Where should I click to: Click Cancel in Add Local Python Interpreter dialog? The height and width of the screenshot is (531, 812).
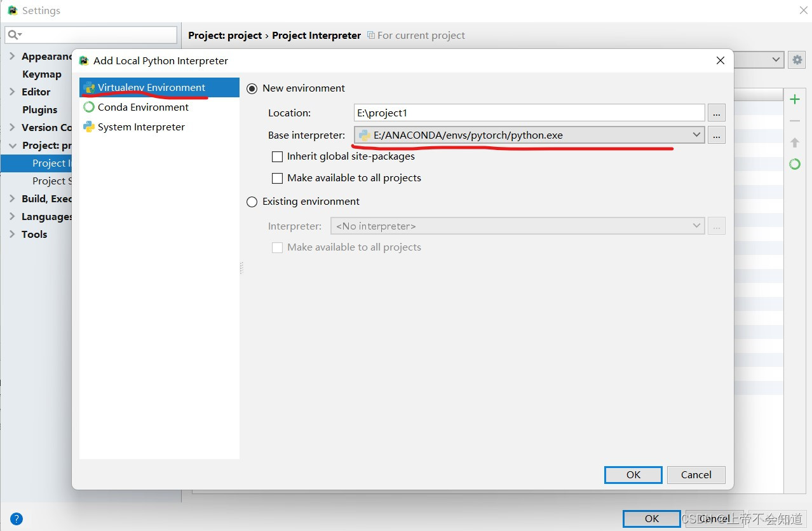(x=696, y=474)
